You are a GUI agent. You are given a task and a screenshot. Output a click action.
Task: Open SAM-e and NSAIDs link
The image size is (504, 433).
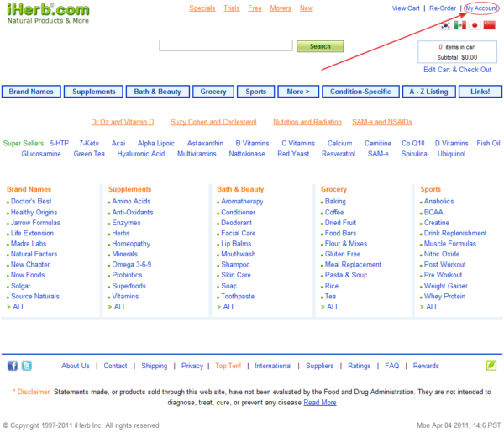pos(382,122)
